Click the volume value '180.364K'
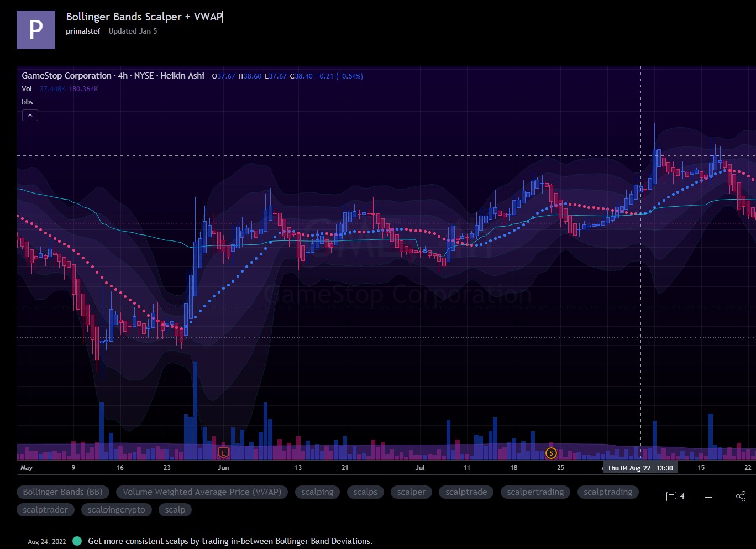Viewport: 756px width, 549px height. (83, 89)
